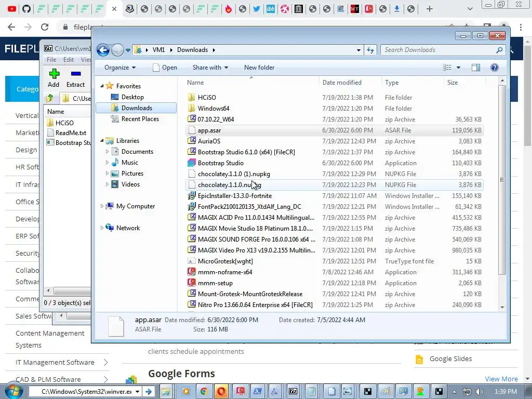Open the Organize menu

(x=120, y=68)
